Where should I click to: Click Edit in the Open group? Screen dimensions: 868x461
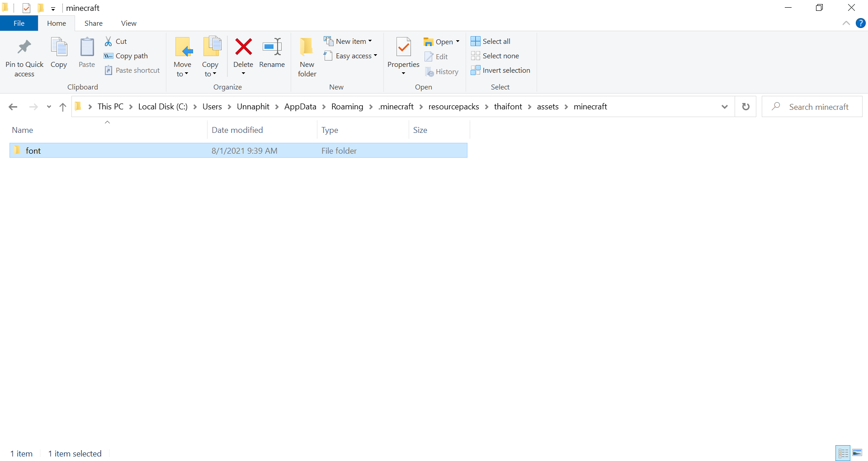[x=436, y=56]
